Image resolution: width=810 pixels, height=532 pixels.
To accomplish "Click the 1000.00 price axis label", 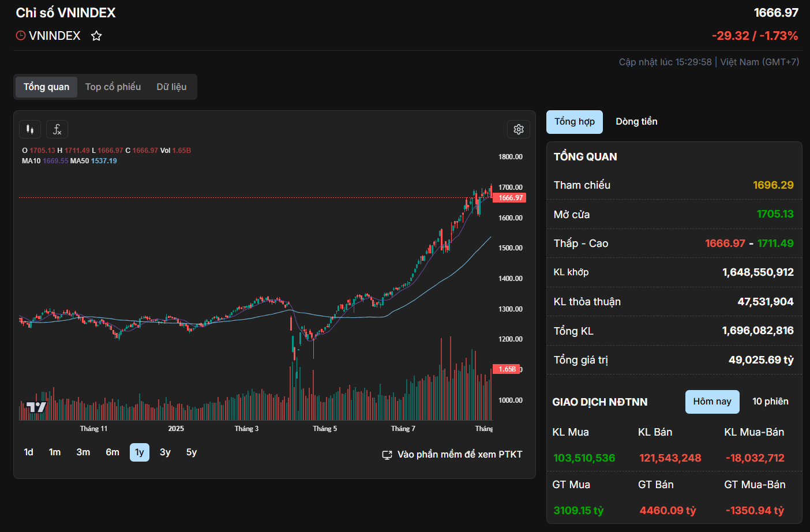I will [511, 400].
